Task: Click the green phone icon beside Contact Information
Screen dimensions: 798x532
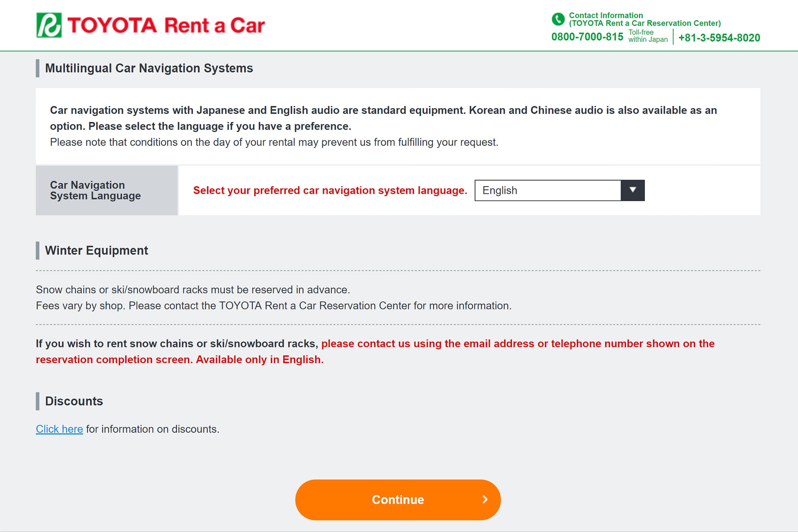Action: pyautogui.click(x=558, y=19)
